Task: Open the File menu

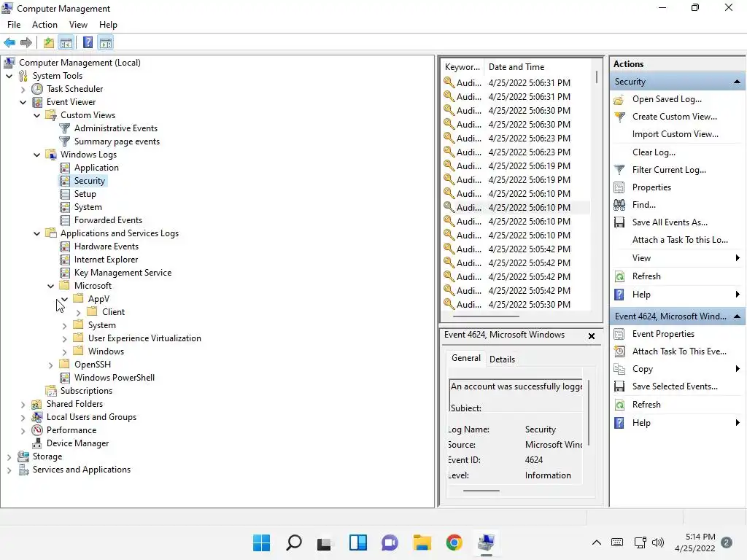Action: pos(14,25)
